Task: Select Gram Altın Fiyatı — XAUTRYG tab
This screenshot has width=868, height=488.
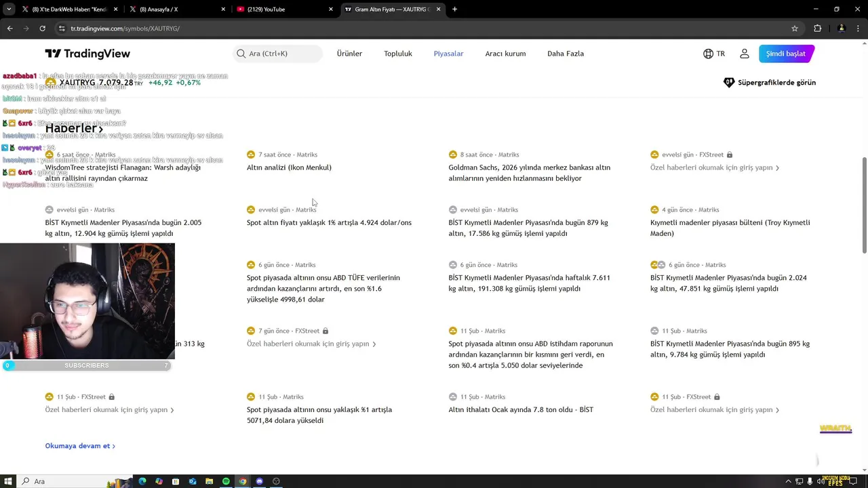Action: 392,9
